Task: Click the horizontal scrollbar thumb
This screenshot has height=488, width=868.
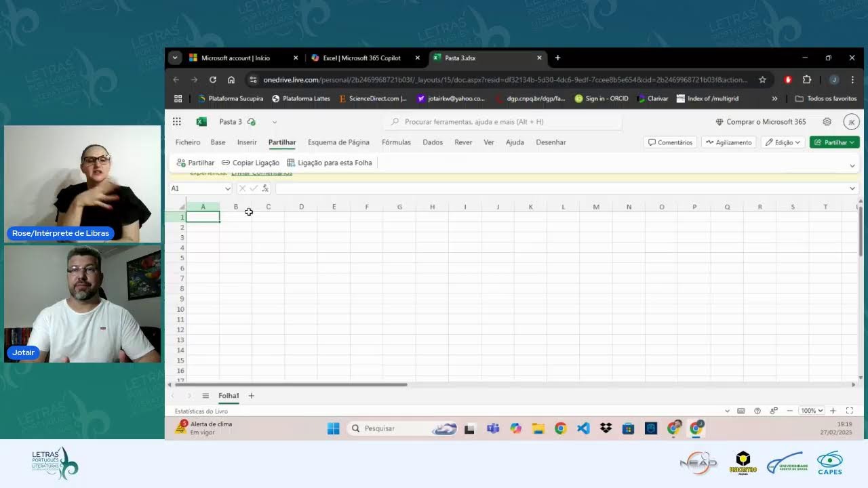Action: click(291, 385)
